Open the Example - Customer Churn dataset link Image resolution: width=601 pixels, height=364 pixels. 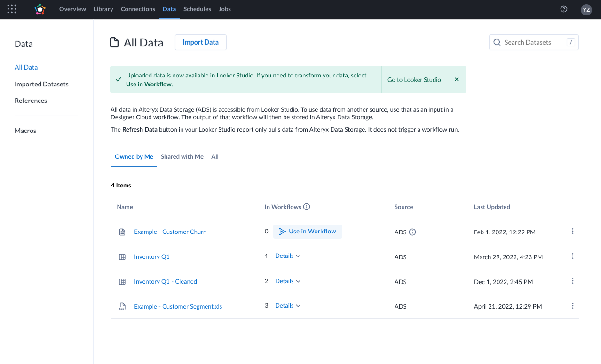[170, 232]
